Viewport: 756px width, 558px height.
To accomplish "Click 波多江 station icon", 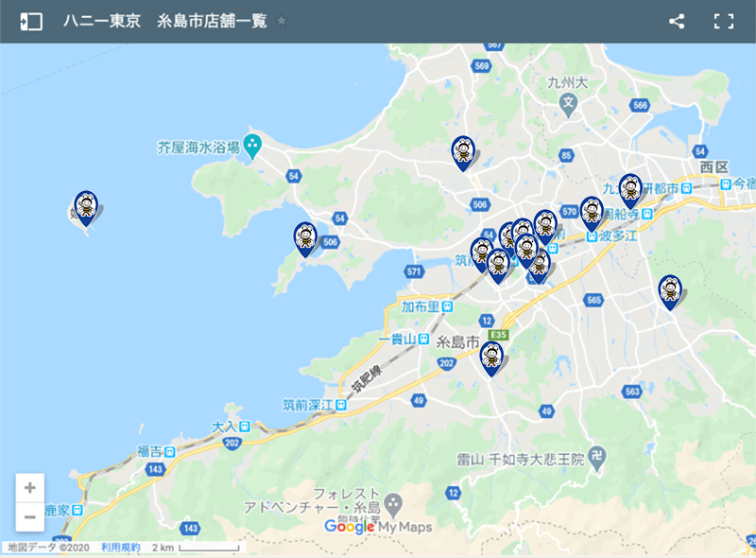I will click(592, 236).
